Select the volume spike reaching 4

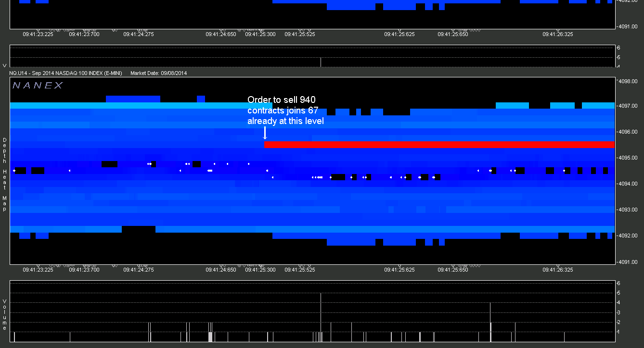(490, 322)
